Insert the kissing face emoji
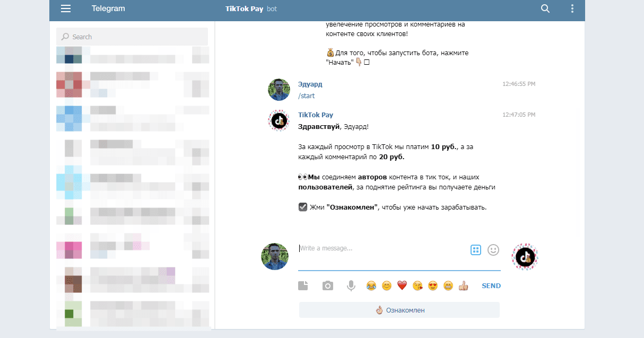644x338 pixels. coord(417,286)
